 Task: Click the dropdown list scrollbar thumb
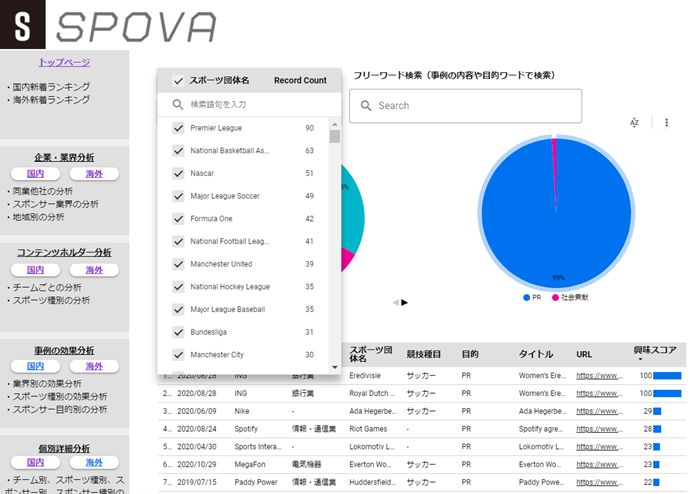coord(335,136)
